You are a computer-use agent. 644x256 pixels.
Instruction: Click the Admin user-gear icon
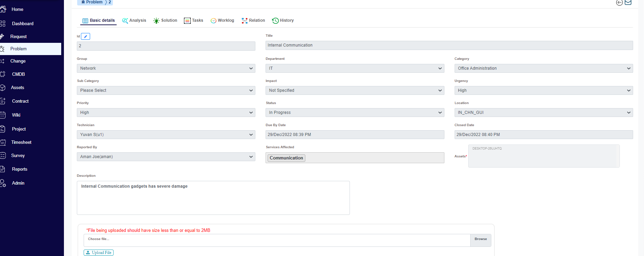[3, 183]
